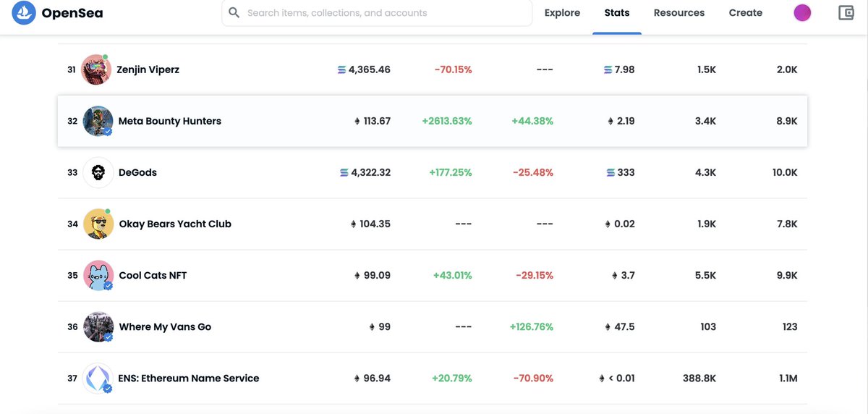The width and height of the screenshot is (868, 414).
Task: Click Ethereum icon beside 113.67 volume
Action: (x=357, y=122)
